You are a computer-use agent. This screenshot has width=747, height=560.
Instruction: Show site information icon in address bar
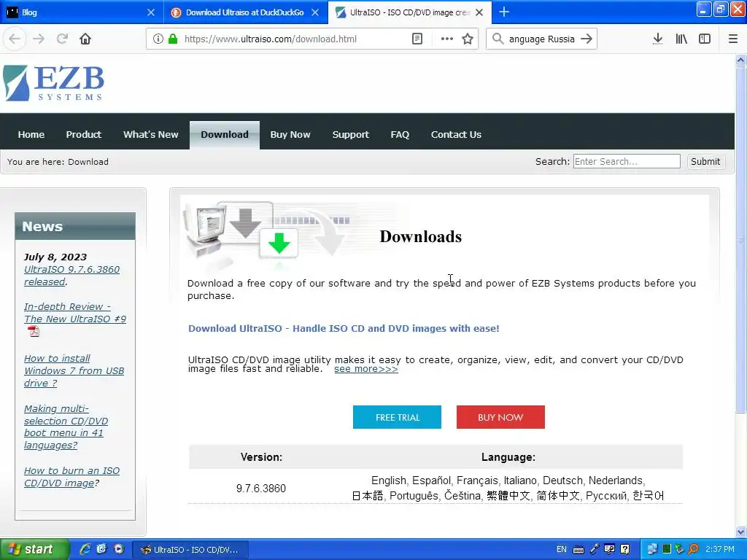point(158,39)
